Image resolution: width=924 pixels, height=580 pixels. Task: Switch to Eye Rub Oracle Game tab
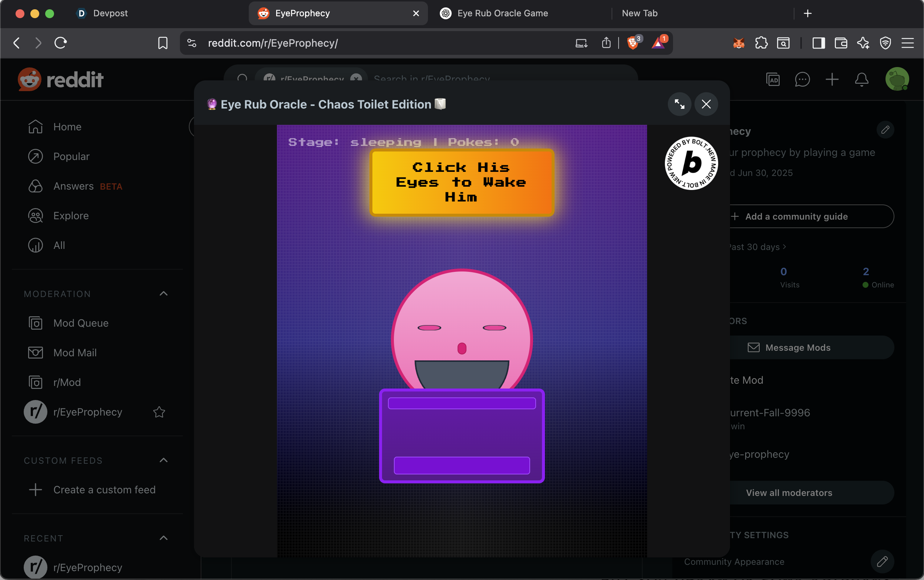point(502,13)
